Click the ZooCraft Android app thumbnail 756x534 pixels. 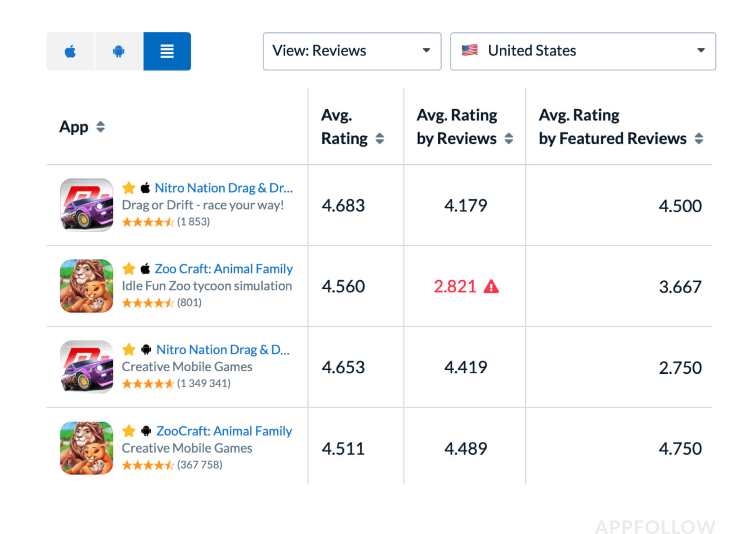(87, 448)
